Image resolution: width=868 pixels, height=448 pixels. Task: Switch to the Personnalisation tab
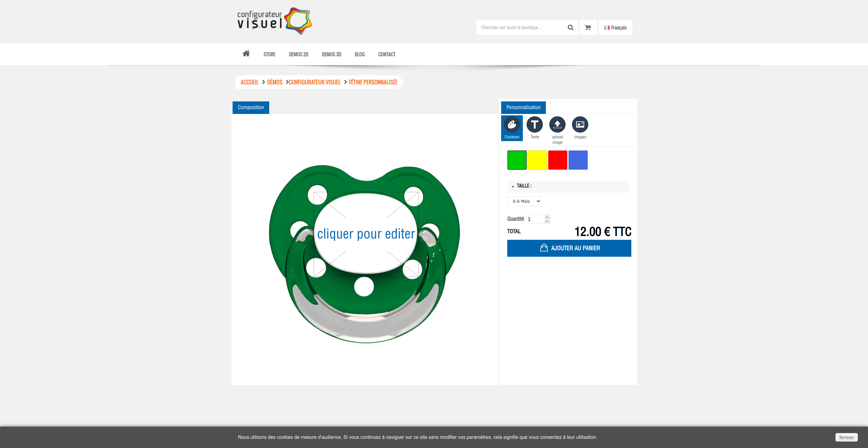523,107
